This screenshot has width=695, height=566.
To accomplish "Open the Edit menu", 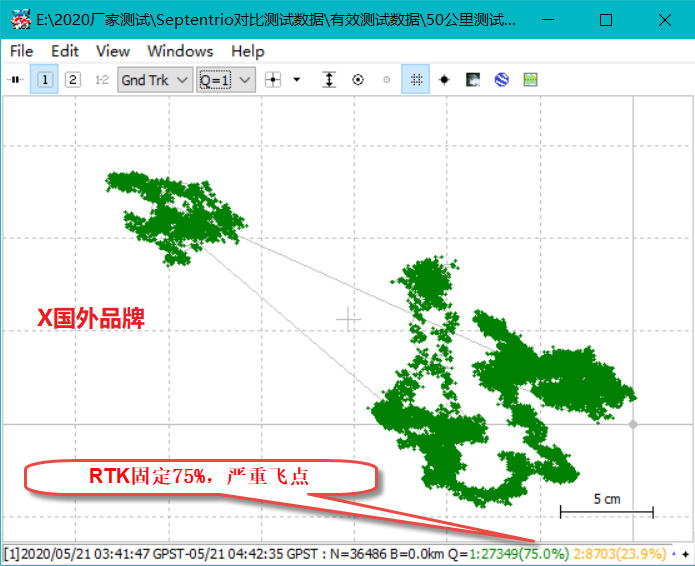I will (65, 51).
